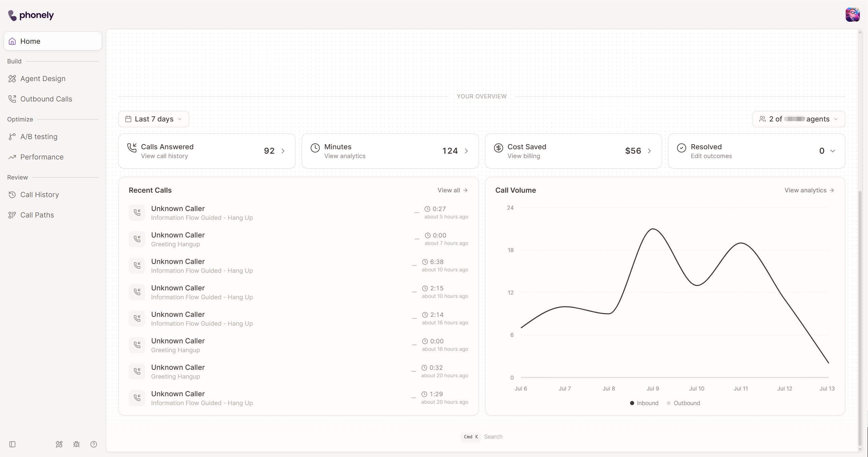This screenshot has height=457, width=868.
Task: Click View call history text
Action: click(164, 156)
